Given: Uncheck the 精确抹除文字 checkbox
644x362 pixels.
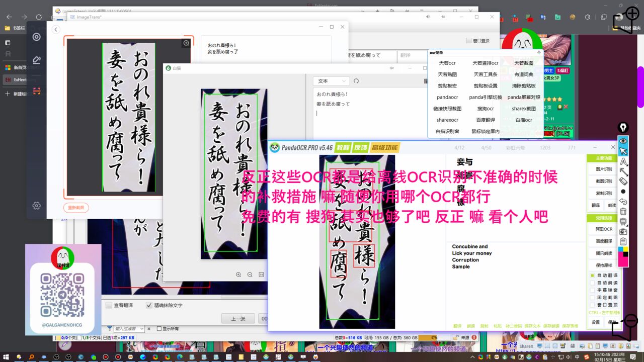Looking at the screenshot, I should pyautogui.click(x=149, y=305).
